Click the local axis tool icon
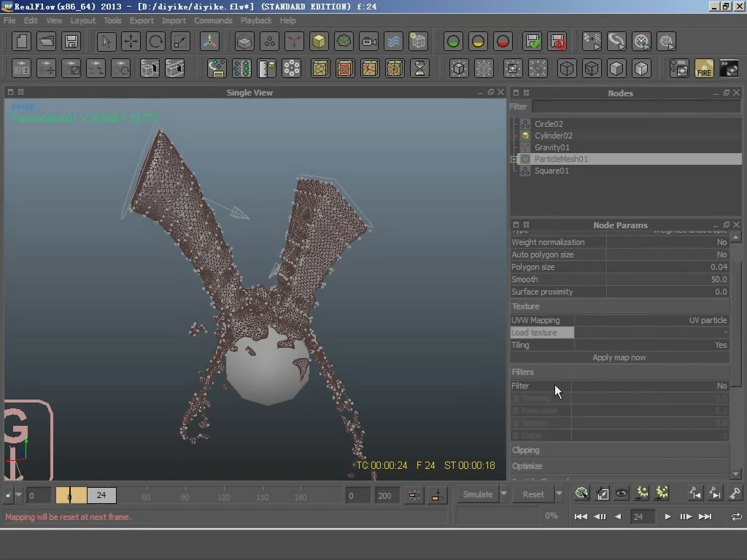This screenshot has width=747, height=560. pos(209,42)
